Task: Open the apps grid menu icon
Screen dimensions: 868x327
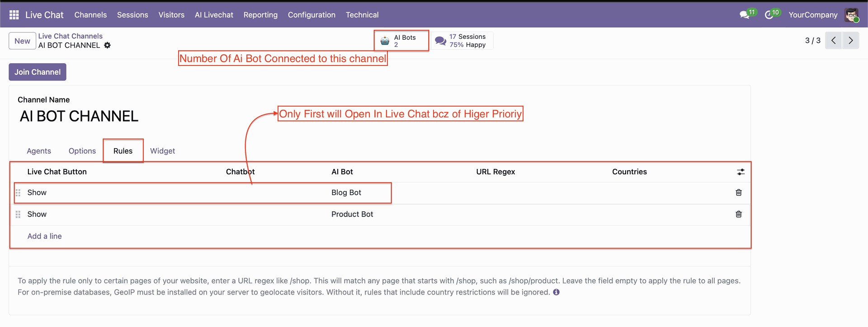Action: (14, 15)
